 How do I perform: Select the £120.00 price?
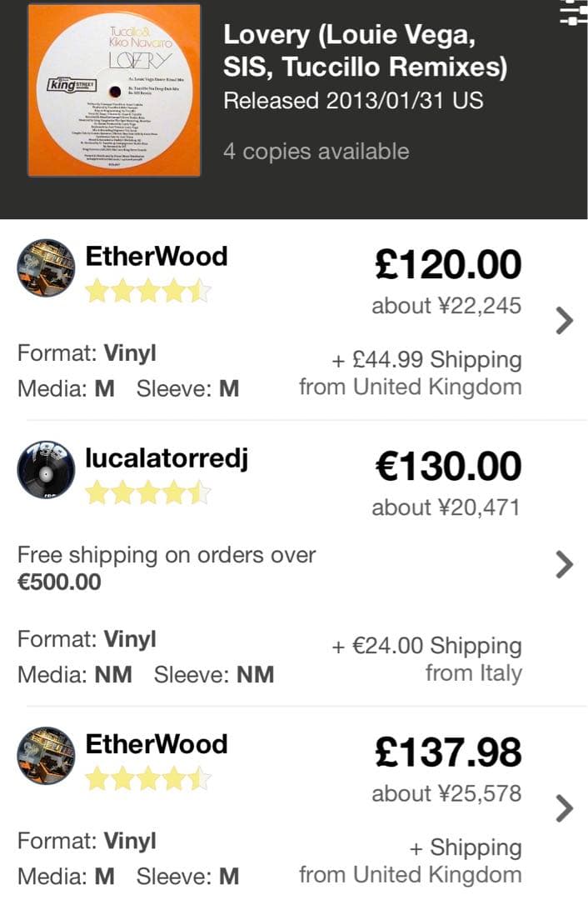[x=448, y=265]
